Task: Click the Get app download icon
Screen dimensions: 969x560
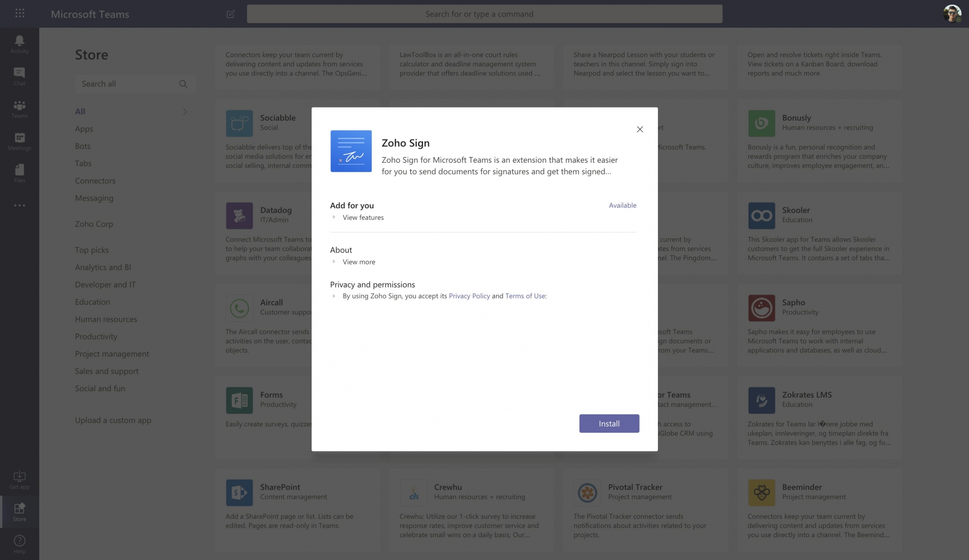Action: click(x=19, y=479)
